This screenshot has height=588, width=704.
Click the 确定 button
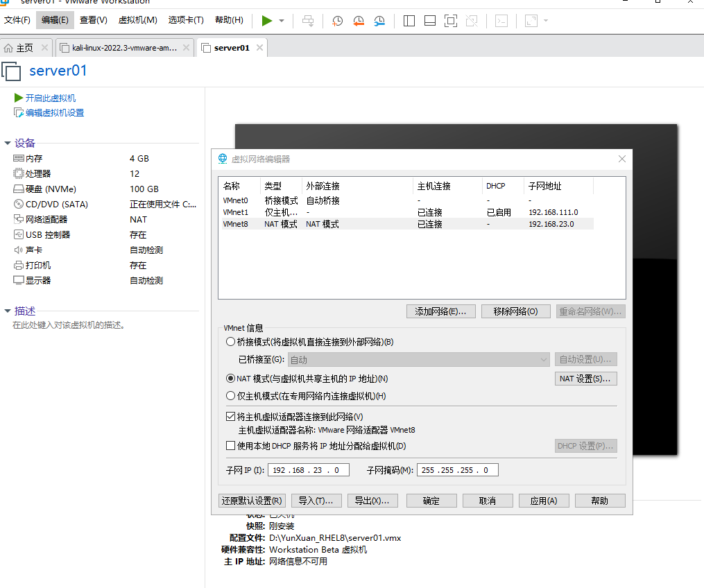tap(431, 501)
